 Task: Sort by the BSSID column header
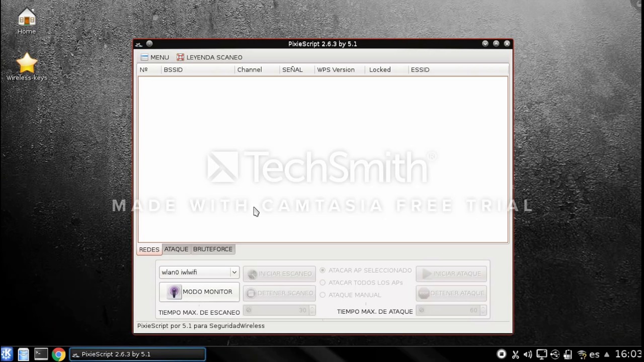198,70
